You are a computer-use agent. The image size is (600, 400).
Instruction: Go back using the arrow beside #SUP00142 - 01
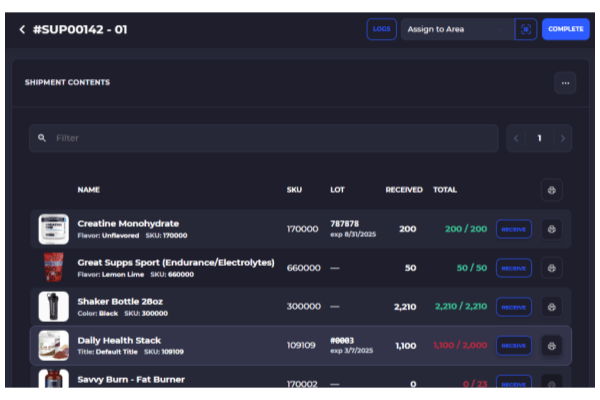(22, 29)
